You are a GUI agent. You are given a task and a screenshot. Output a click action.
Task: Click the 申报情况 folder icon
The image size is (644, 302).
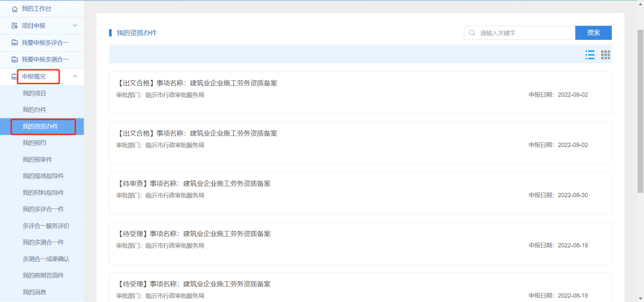(x=15, y=76)
